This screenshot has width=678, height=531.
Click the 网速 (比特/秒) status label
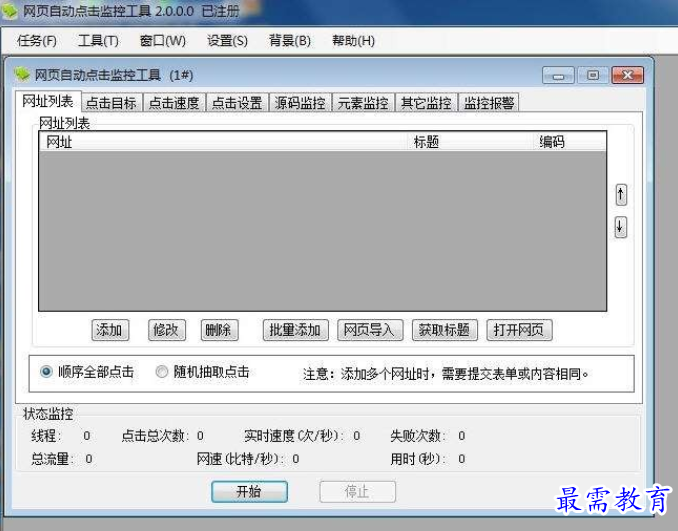point(240,459)
